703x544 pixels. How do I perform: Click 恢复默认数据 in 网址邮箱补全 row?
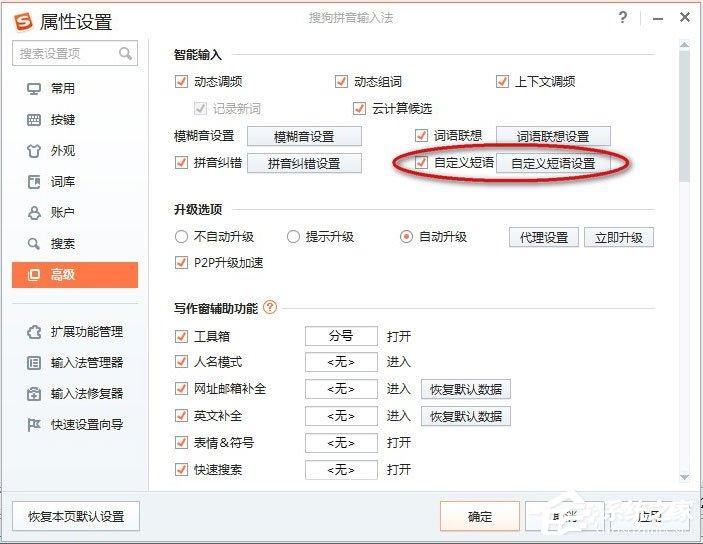466,389
